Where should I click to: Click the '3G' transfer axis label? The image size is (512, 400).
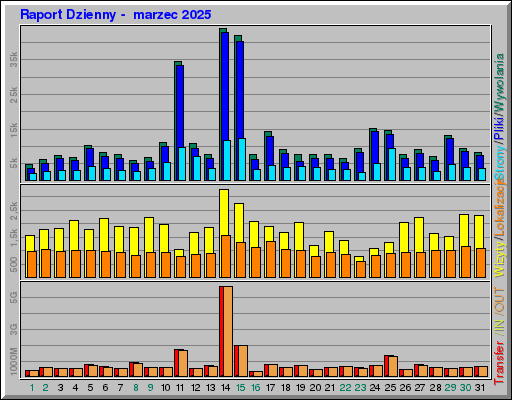13,329
